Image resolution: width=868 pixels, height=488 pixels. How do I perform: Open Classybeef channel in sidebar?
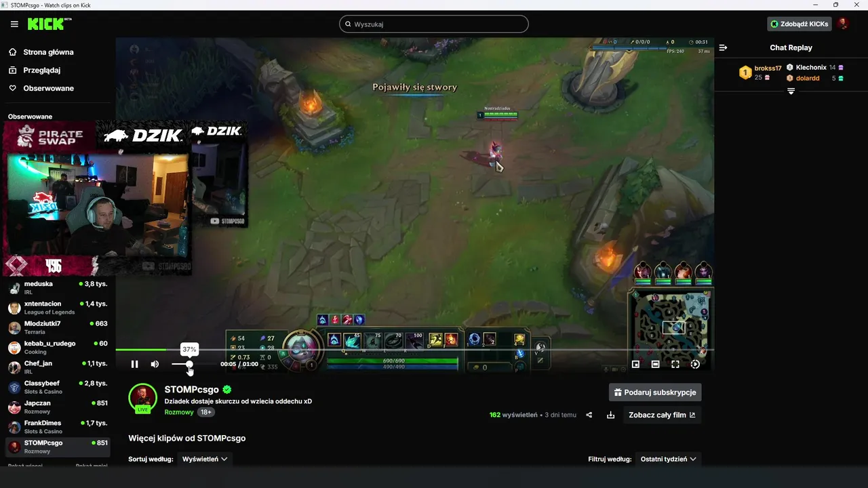click(58, 387)
